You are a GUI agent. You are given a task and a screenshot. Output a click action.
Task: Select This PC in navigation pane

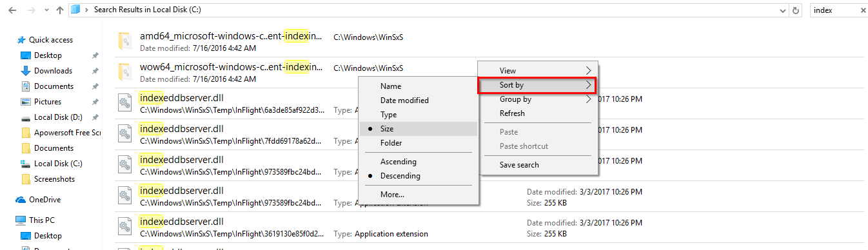43,220
